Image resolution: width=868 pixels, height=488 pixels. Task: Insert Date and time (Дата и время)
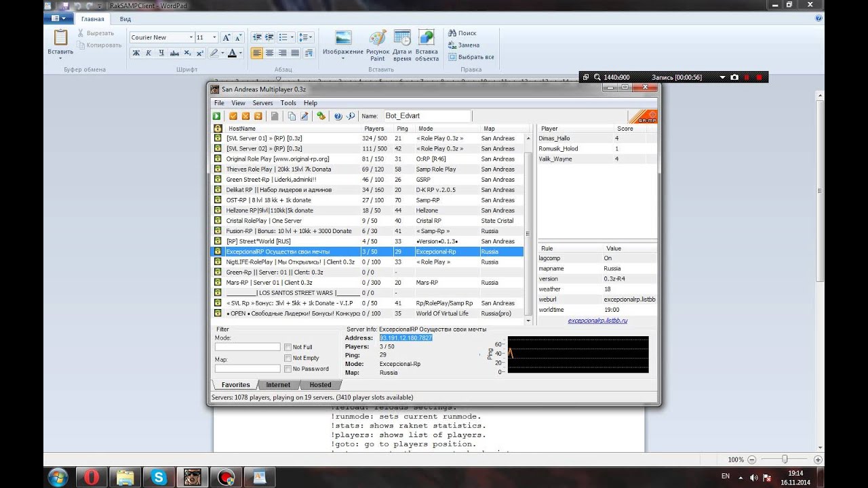402,45
